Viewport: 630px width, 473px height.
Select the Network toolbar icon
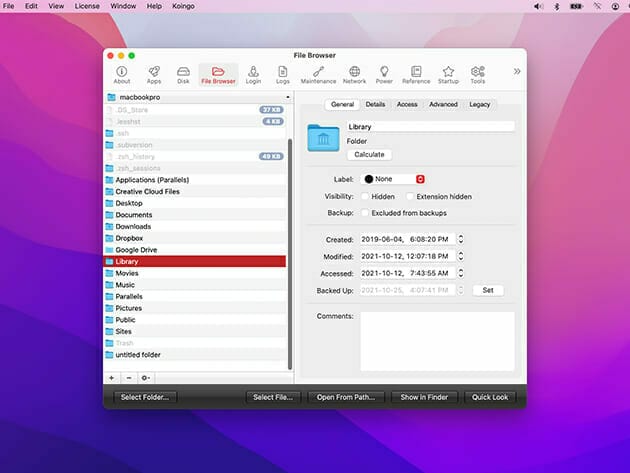pyautogui.click(x=354, y=74)
